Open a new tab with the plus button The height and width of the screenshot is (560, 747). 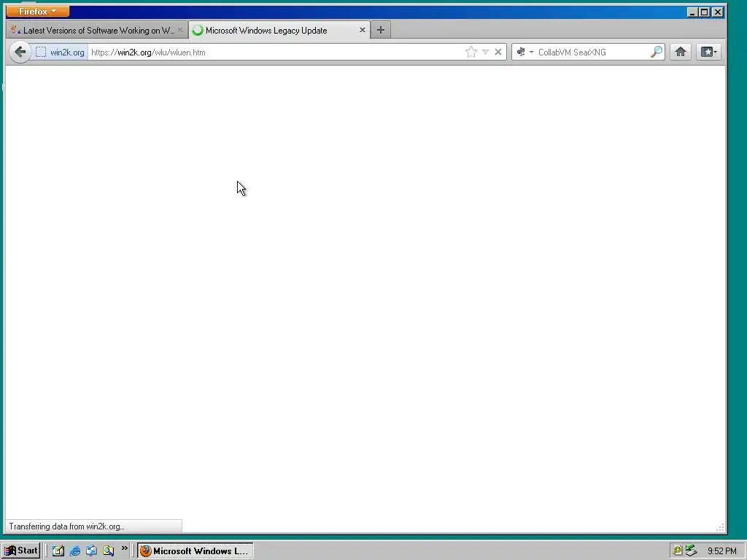coord(381,30)
